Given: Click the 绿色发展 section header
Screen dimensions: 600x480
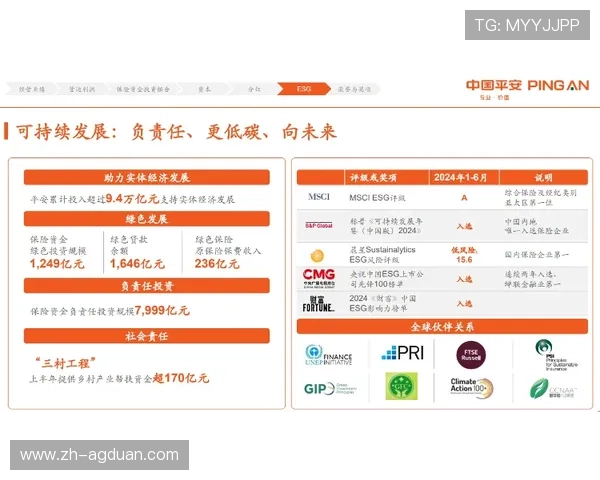Looking at the screenshot, I should pyautogui.click(x=147, y=219).
